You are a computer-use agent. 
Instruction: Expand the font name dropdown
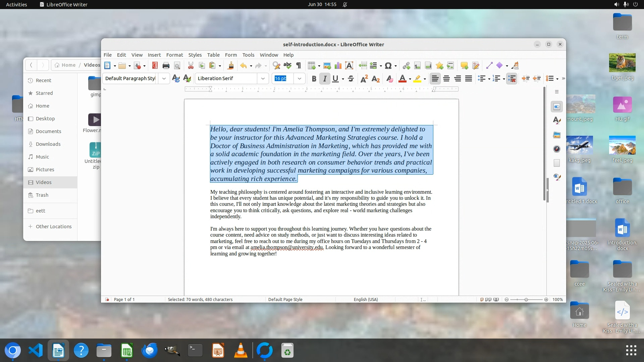pos(263,78)
